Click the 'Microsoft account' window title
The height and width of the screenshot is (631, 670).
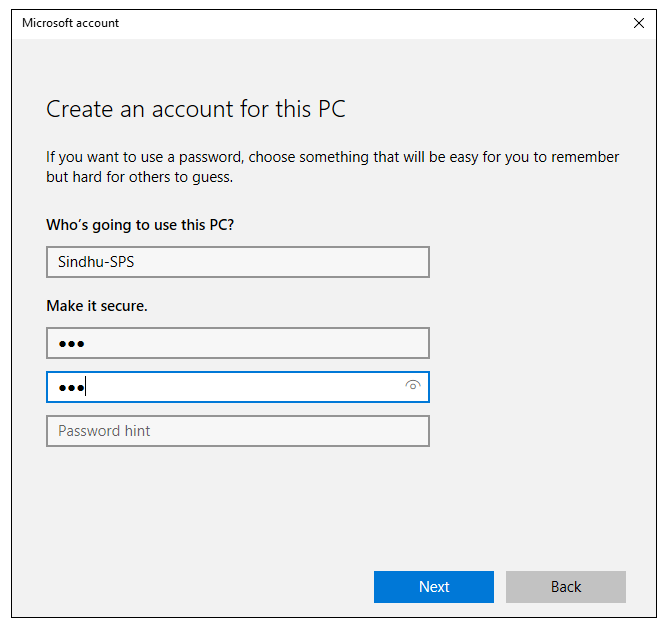[71, 23]
